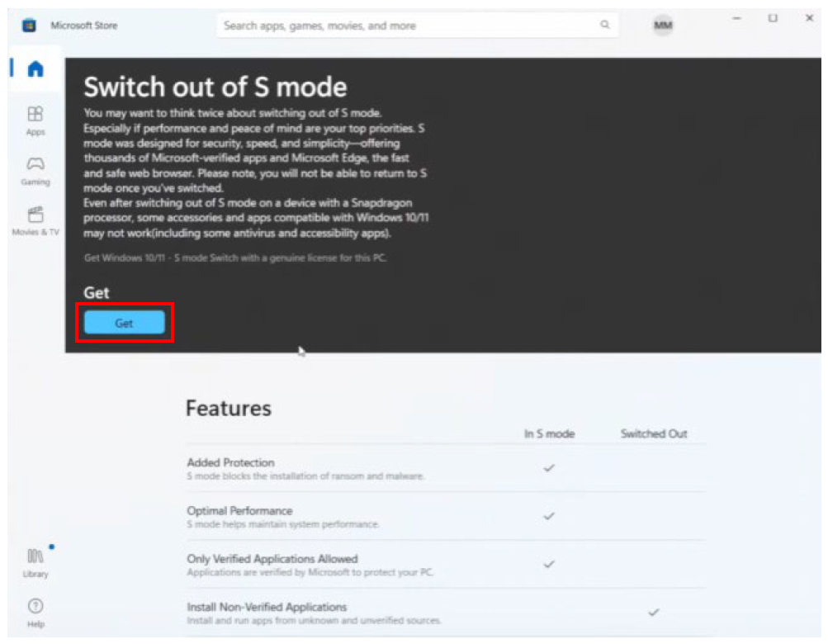The height and width of the screenshot is (644, 828).
Task: Click the In S mode column header
Action: 549,433
